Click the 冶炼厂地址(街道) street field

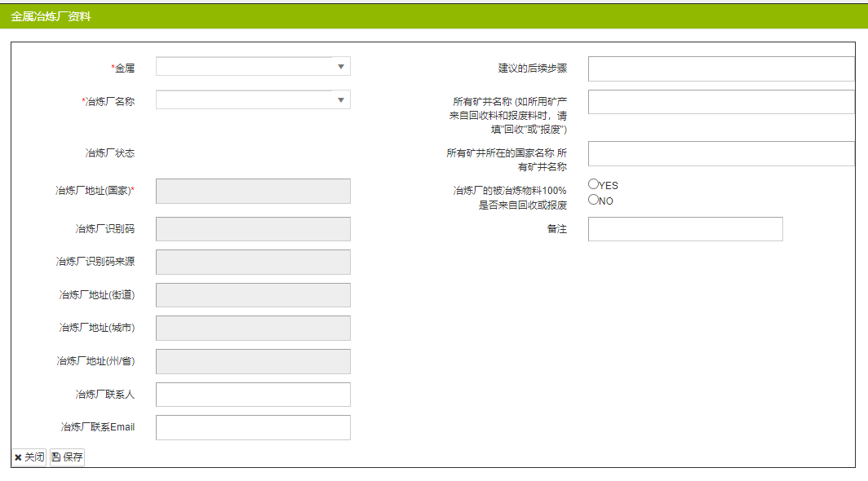(x=253, y=295)
